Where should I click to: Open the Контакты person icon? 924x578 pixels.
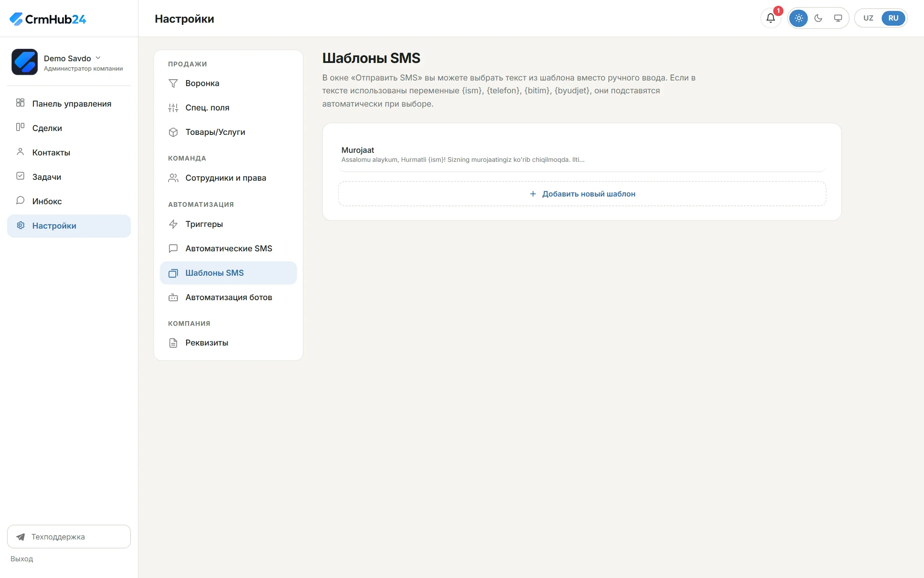click(20, 152)
